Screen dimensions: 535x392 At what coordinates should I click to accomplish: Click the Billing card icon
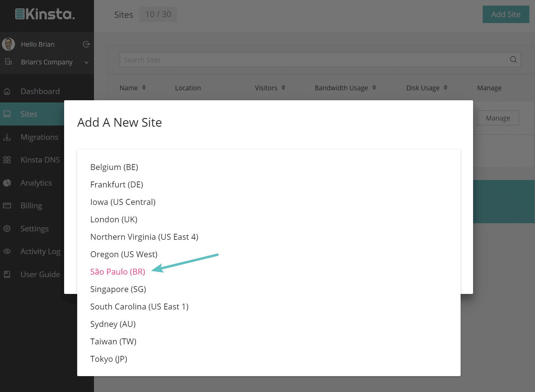[7, 205]
